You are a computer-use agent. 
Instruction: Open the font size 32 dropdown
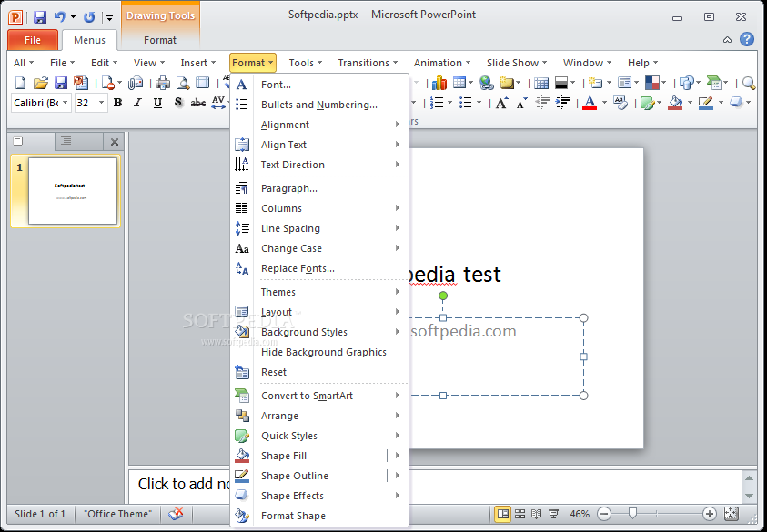coord(101,103)
